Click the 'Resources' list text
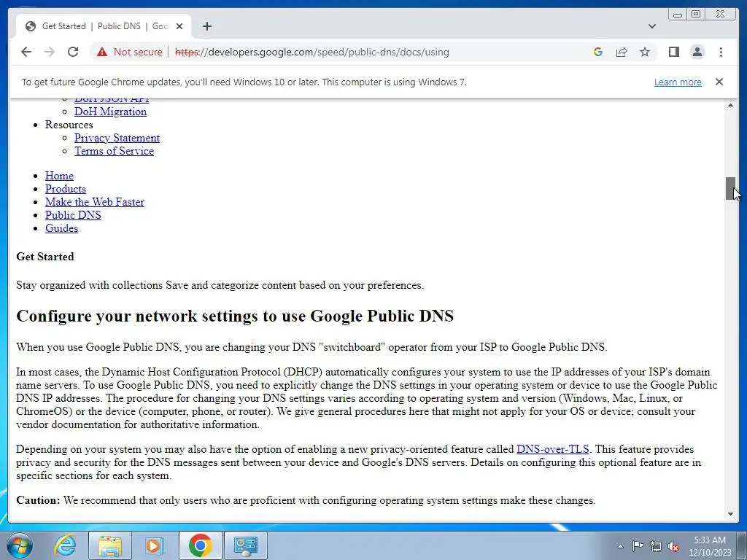Image resolution: width=747 pixels, height=560 pixels. coord(69,125)
